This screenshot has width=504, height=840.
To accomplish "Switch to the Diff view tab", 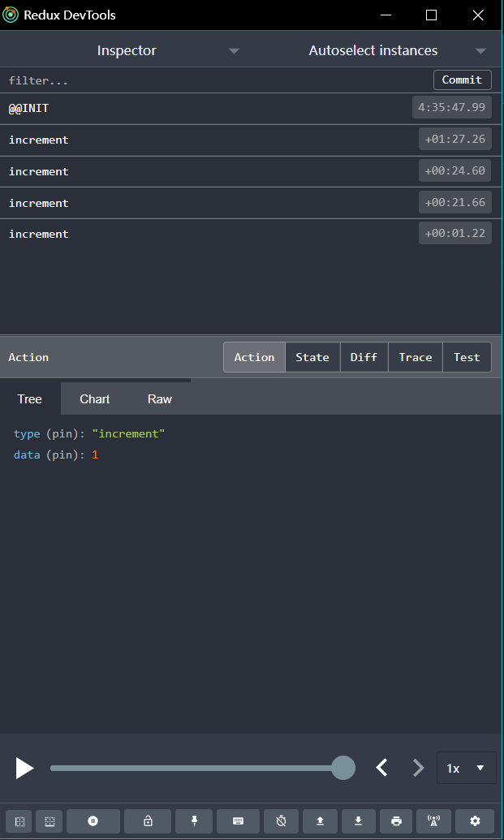I will click(x=364, y=357).
